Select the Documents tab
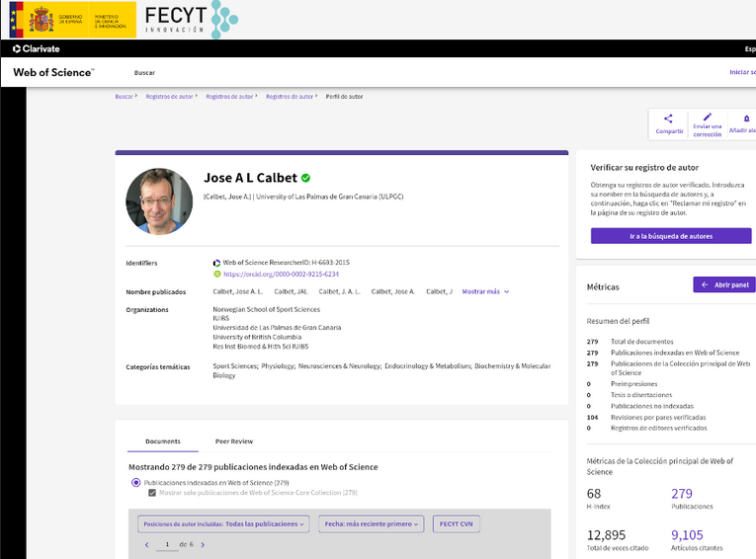Viewport: 756px width, 559px height. 163,441
